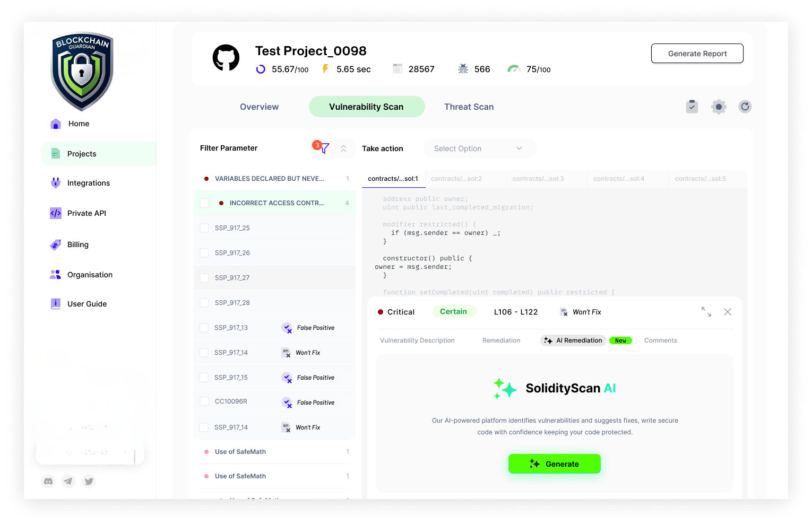Screen dimensions: 812x525
Task: Expand Variables Declared But Never Used group
Action: 269,179
